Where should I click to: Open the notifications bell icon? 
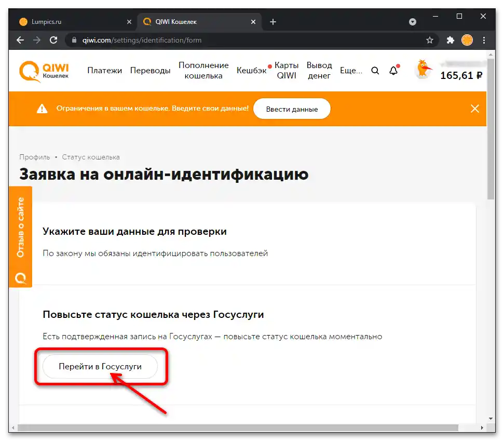(394, 70)
